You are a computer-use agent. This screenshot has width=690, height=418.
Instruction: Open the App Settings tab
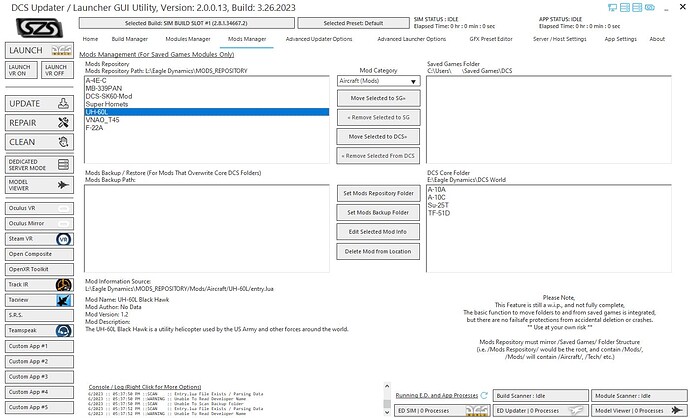pos(620,39)
